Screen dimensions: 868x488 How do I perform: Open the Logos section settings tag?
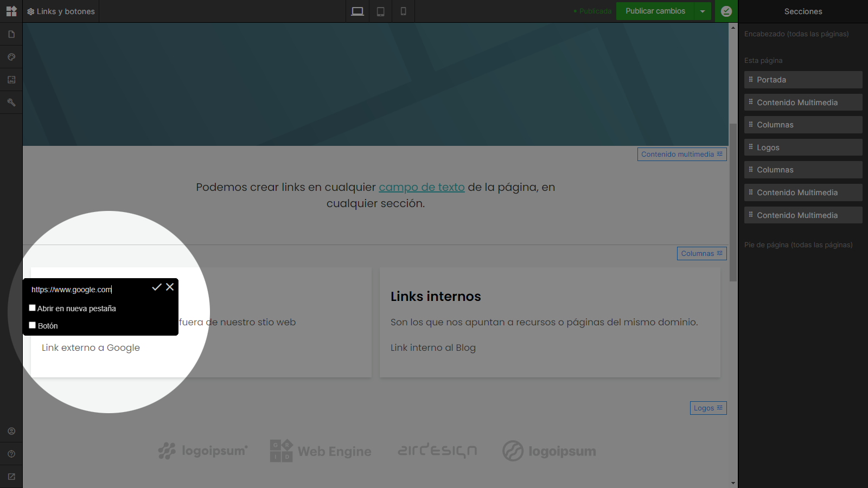click(x=708, y=408)
